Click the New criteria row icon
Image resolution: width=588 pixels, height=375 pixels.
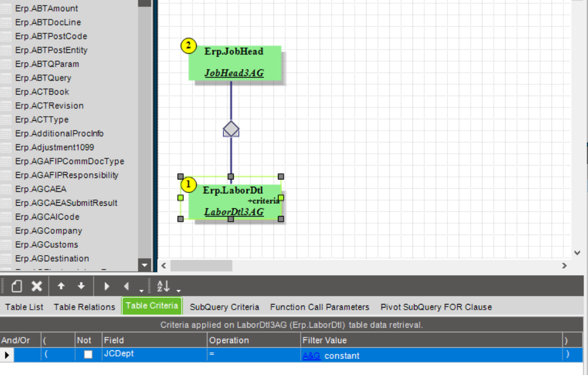click(x=16, y=286)
